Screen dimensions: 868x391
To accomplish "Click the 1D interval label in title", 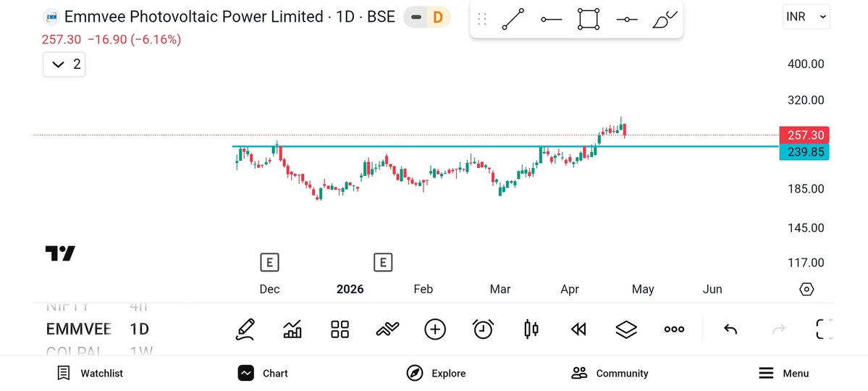I will tap(345, 17).
